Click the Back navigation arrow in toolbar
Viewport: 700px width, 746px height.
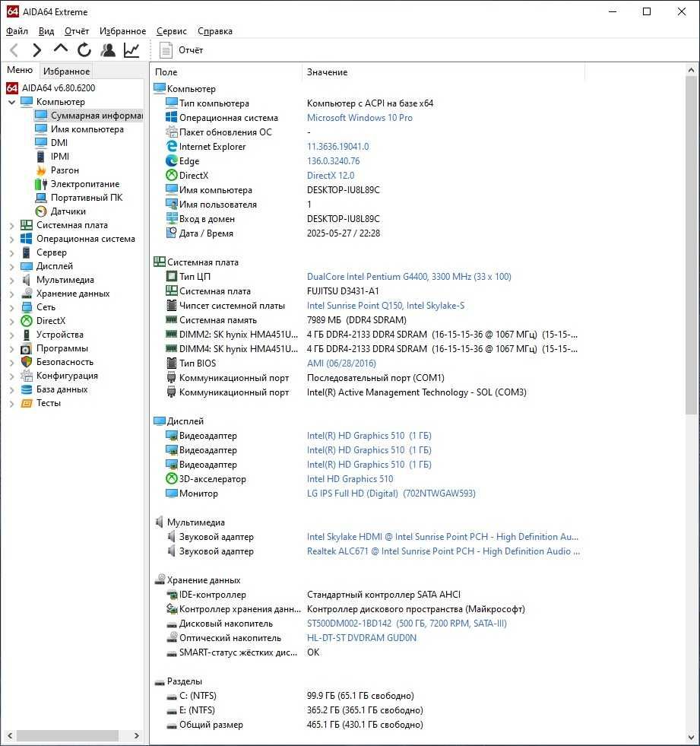[x=14, y=50]
